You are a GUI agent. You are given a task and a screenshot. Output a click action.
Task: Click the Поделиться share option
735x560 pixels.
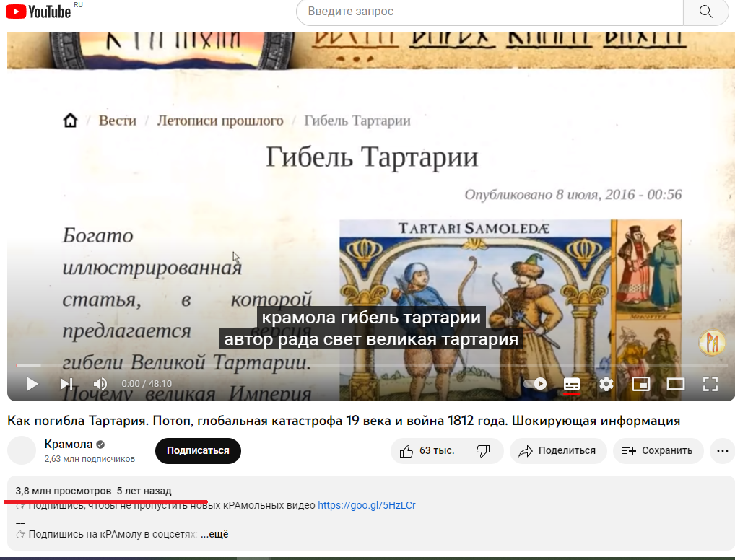coord(557,450)
